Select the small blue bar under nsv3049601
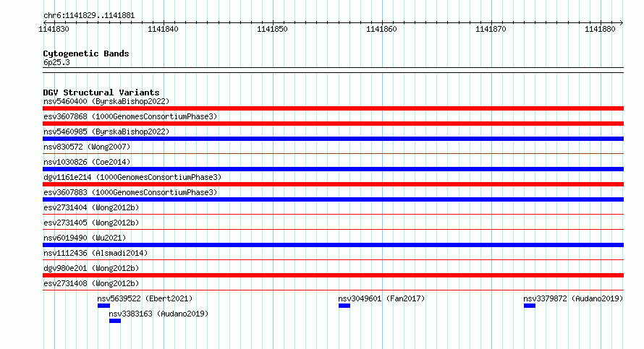 click(344, 306)
